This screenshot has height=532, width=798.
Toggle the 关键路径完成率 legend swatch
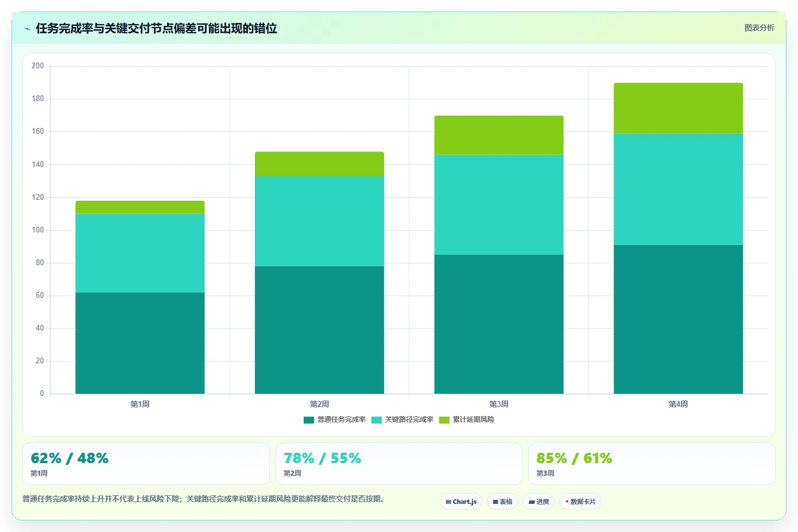[377, 420]
